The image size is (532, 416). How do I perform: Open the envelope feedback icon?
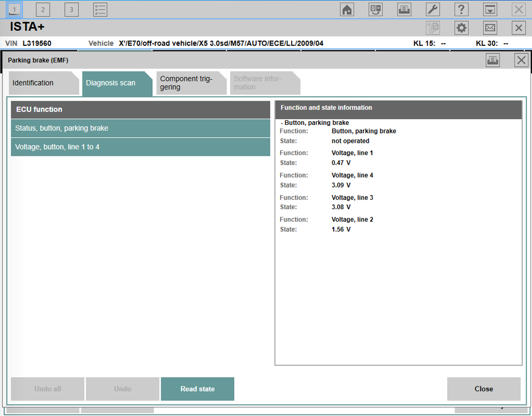coord(490,28)
